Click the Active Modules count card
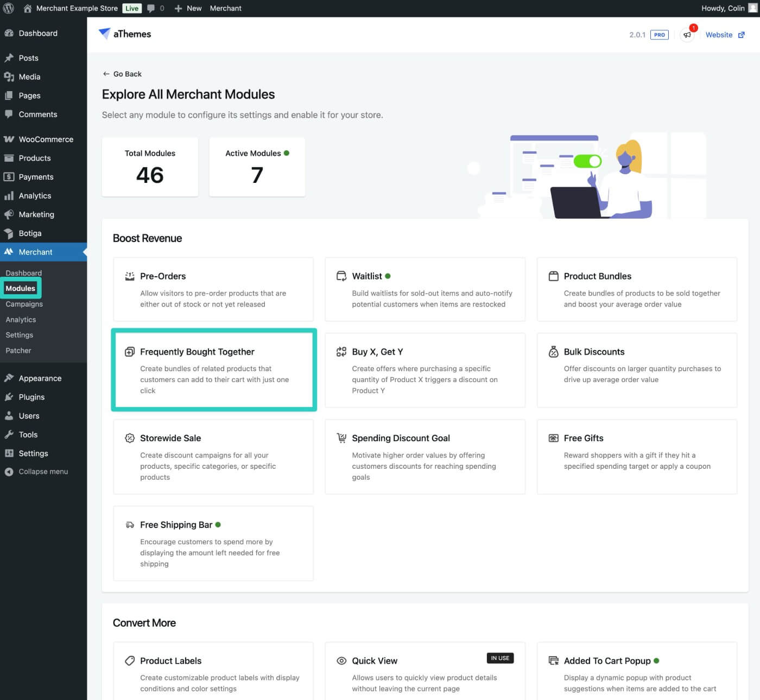760x700 pixels. 257,167
